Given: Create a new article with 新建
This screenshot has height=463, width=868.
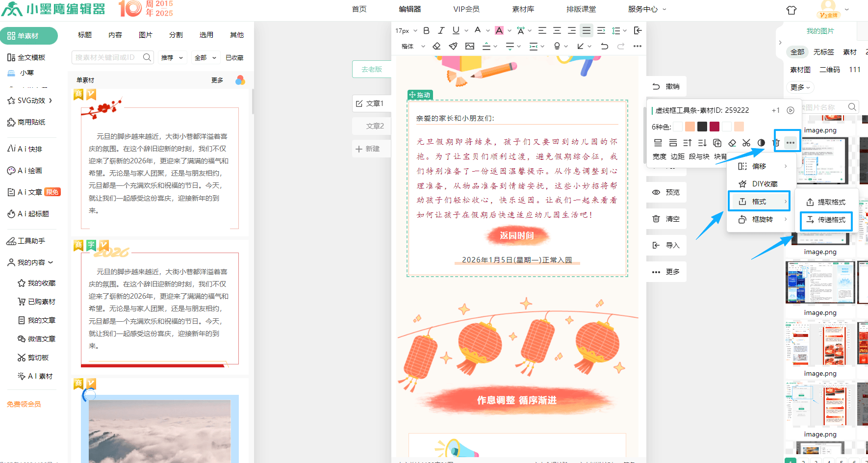Looking at the screenshot, I should [x=372, y=149].
